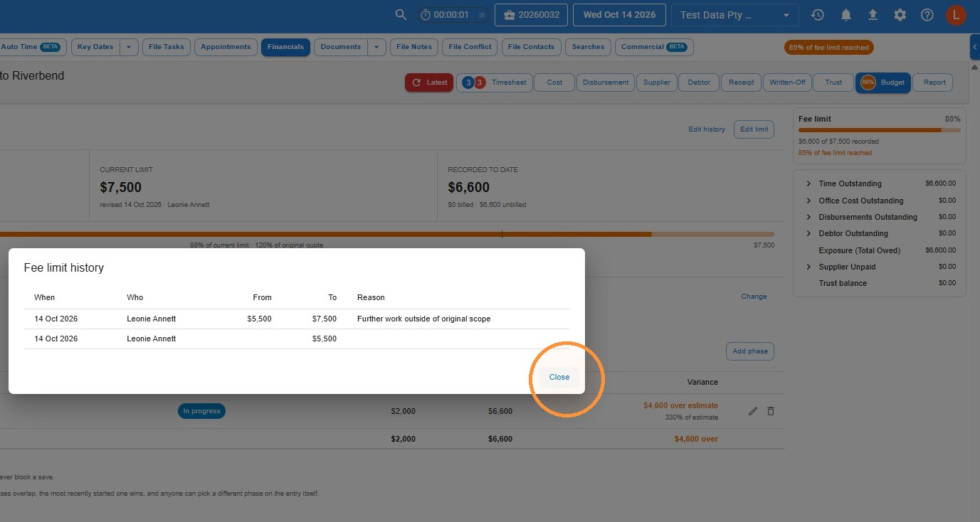Open the Edit history link
This screenshot has width=980, height=522.
tap(707, 129)
